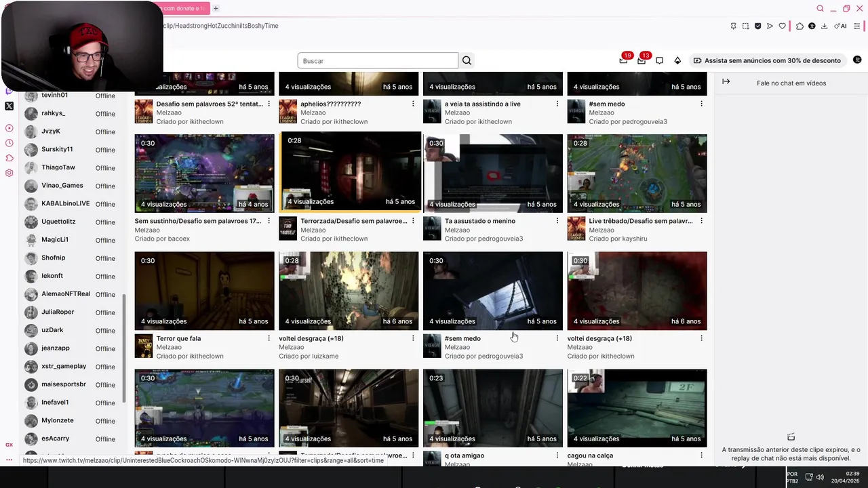Click the browser toolbar search magnifier
Viewport: 868px width, 488px height.
tap(820, 8)
